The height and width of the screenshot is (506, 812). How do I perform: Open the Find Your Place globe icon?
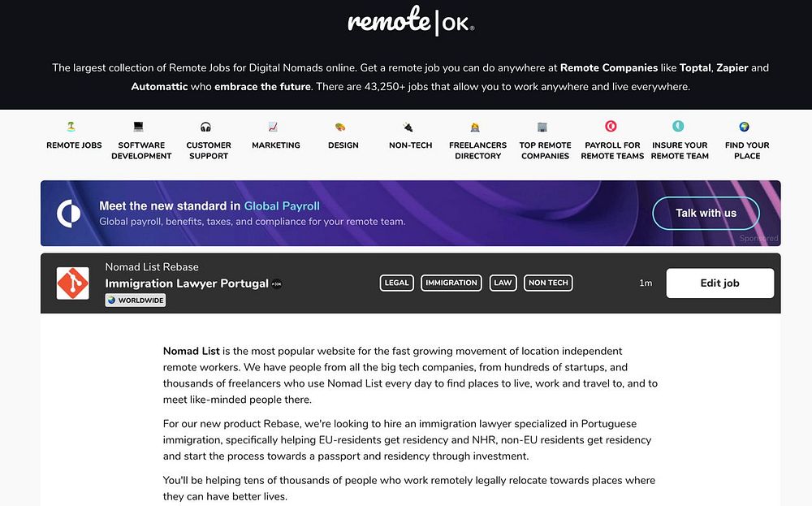(x=745, y=127)
